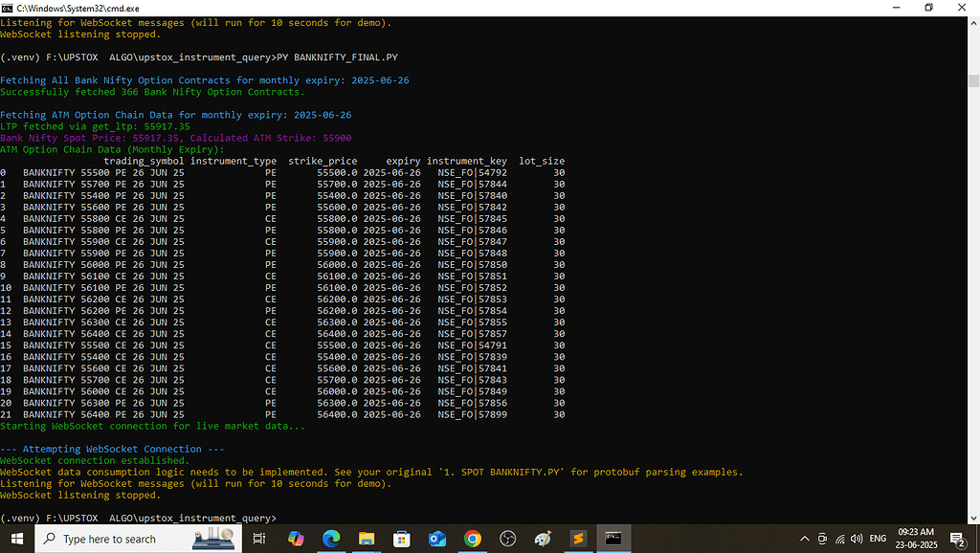Toggle system volume via the speaker icon

click(x=855, y=539)
